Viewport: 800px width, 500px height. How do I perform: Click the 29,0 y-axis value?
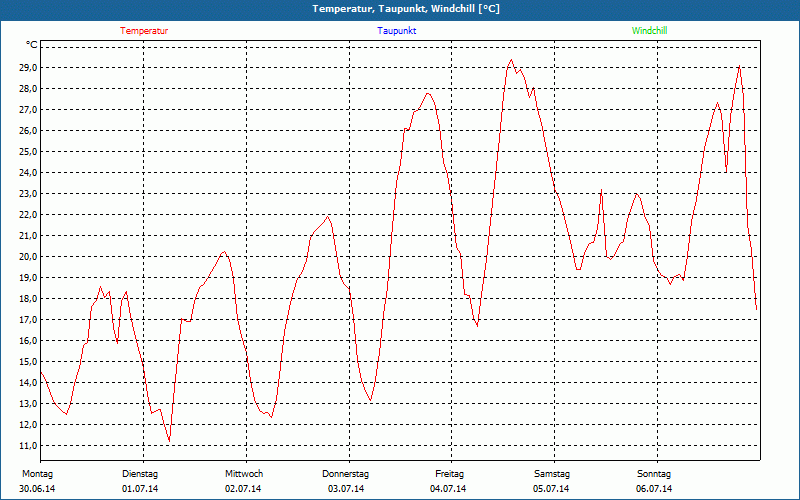(29, 68)
